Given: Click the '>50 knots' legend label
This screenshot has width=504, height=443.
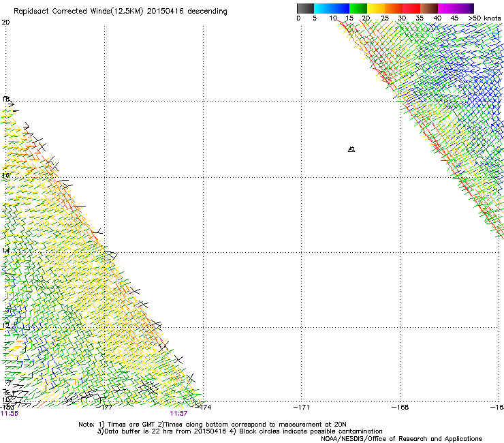Looking at the screenshot, I should pyautogui.click(x=484, y=18).
